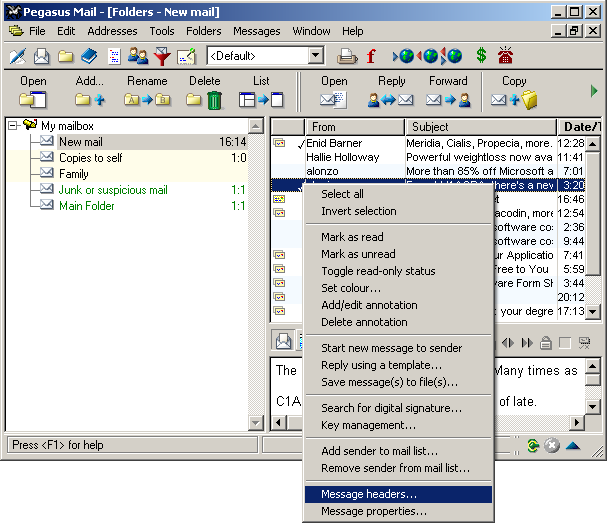Collapse the My mailbox tree node

pyautogui.click(x=13, y=125)
